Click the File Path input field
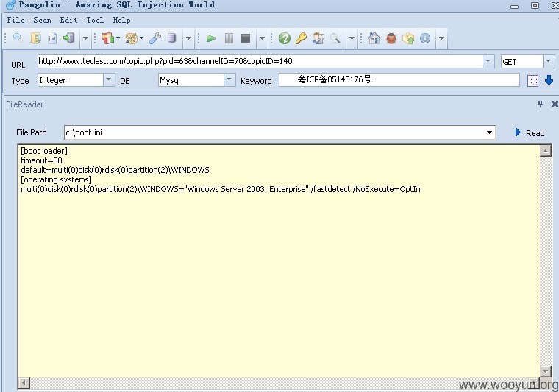Image resolution: width=559 pixels, height=392 pixels. 274,132
